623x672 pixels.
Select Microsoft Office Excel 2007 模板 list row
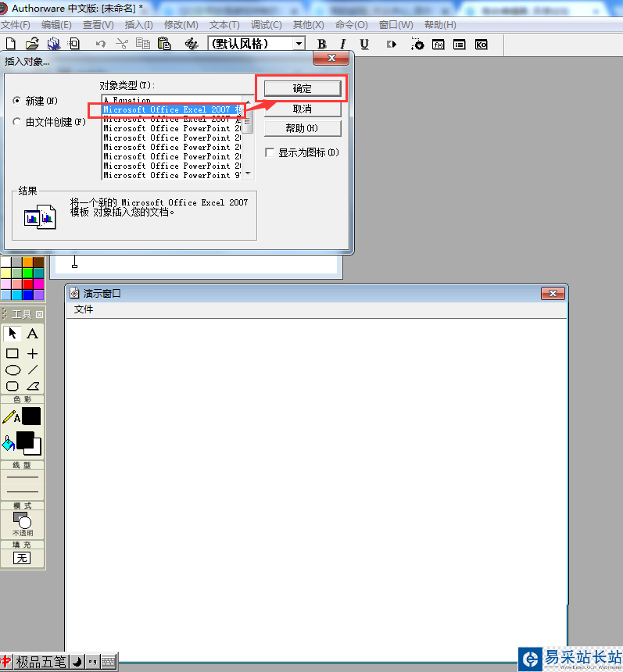[172, 109]
